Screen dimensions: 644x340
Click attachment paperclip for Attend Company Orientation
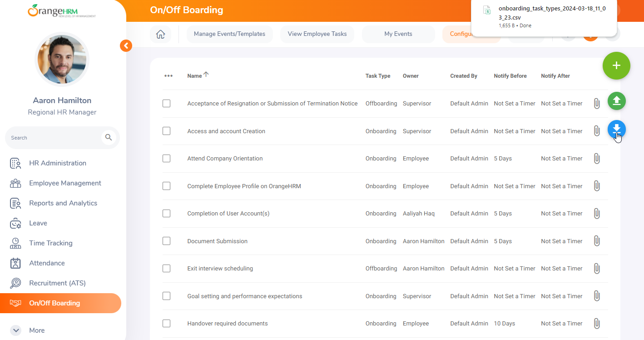(597, 159)
